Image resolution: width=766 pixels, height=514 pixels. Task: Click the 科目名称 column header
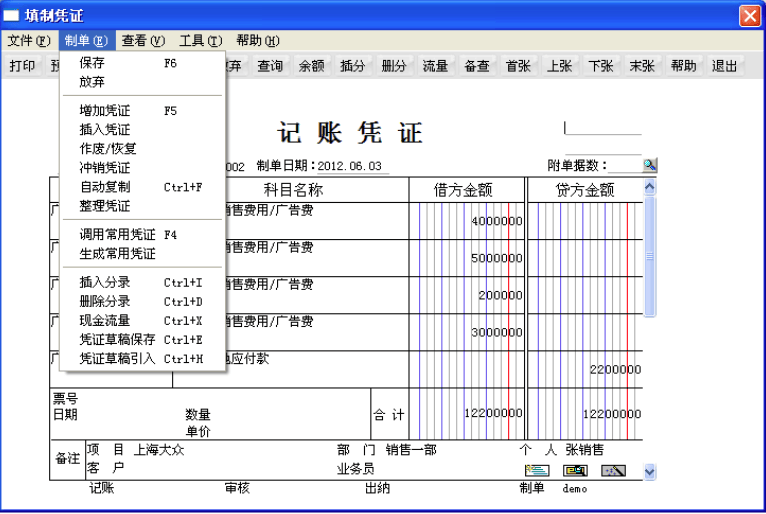(293, 190)
